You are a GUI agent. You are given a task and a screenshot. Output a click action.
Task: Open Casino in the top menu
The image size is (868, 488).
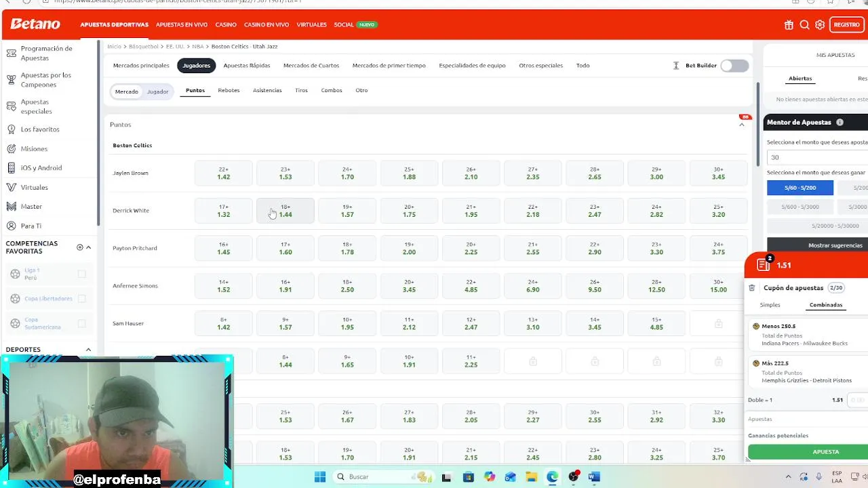[226, 24]
